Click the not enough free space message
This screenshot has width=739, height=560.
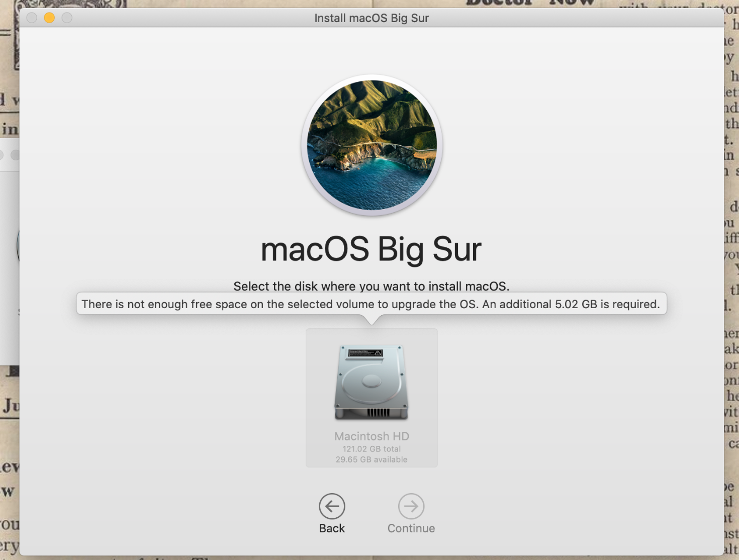point(371,304)
